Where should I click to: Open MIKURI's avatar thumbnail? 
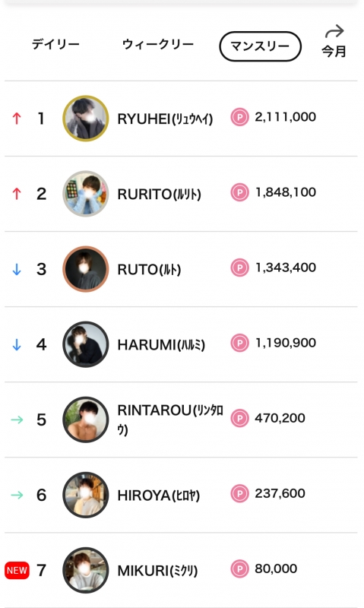click(x=86, y=570)
